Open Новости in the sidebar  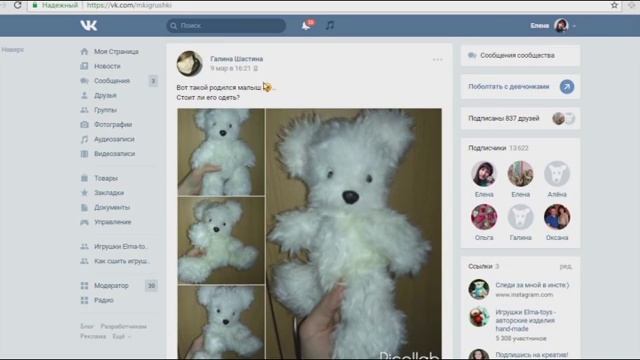[x=107, y=66]
